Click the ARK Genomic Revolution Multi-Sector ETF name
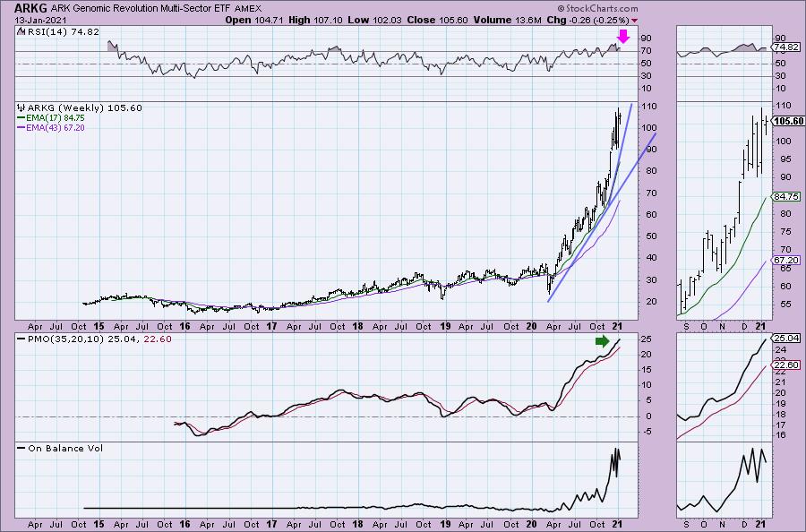This screenshot has height=532, width=806. click(141, 9)
